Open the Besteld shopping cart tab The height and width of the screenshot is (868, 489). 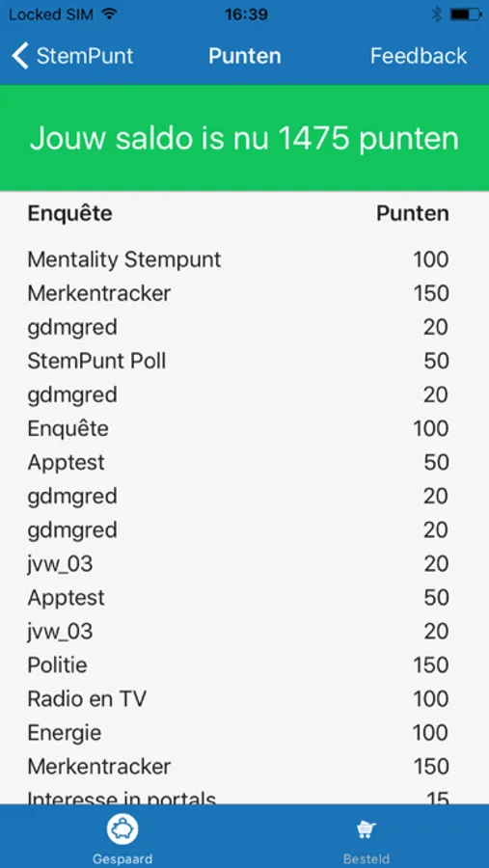(x=367, y=837)
